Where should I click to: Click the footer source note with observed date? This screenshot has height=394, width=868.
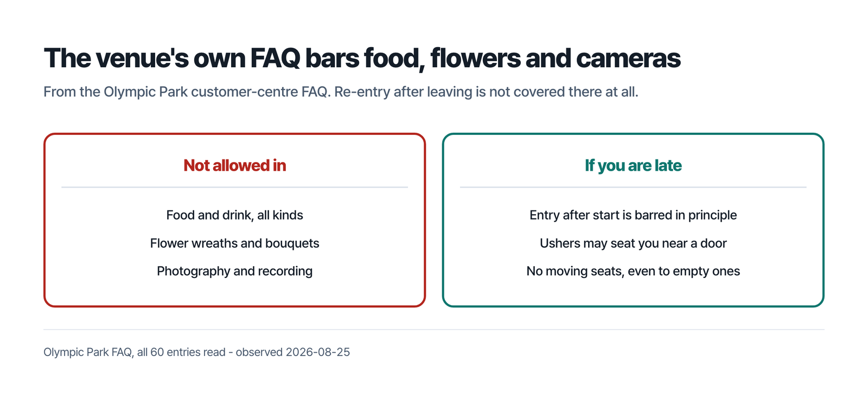coord(196,352)
